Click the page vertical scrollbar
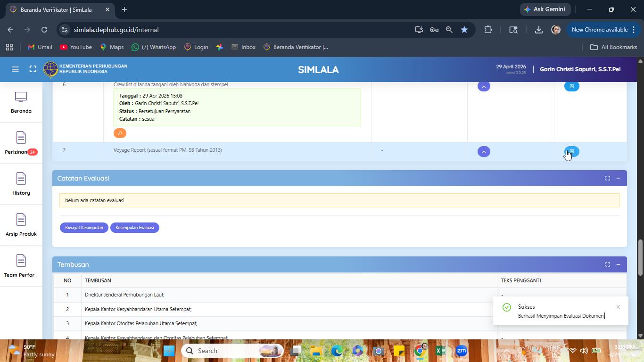Screen dimensions: 644x362 [640, 258]
